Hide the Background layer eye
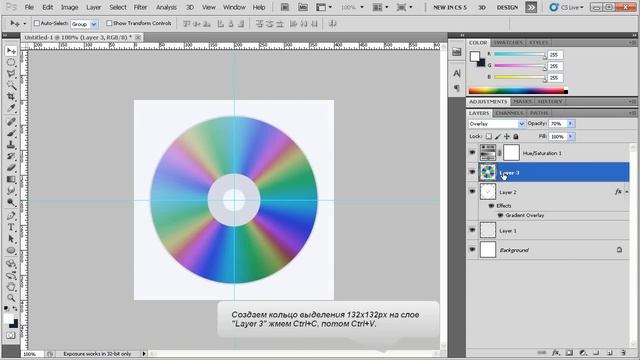640x360 pixels. click(x=472, y=249)
